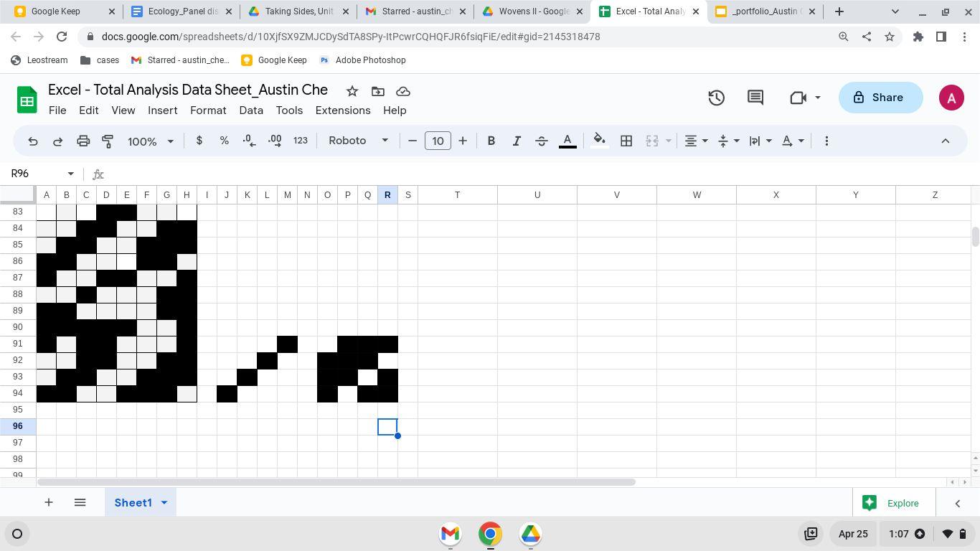
Task: Open the Borders tool
Action: point(626,141)
